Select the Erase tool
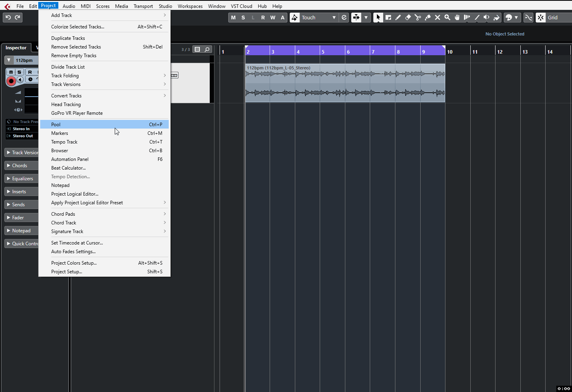The width and height of the screenshot is (572, 392). (x=408, y=17)
